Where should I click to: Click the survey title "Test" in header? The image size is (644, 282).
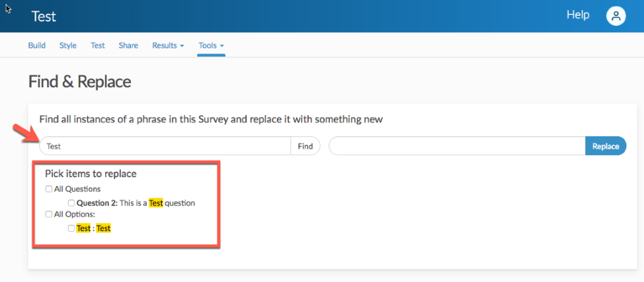point(44,17)
